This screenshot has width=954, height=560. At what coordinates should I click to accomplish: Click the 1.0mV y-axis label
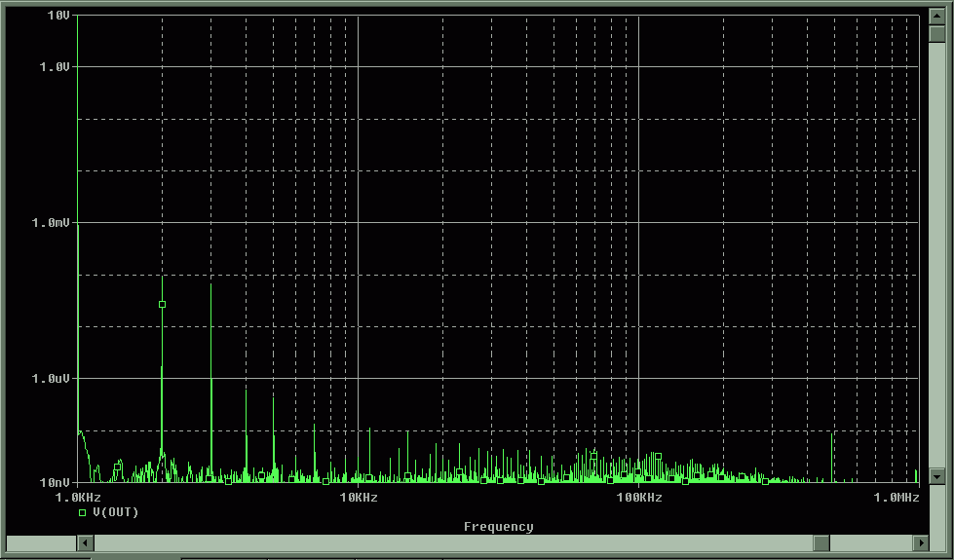[x=50, y=222]
